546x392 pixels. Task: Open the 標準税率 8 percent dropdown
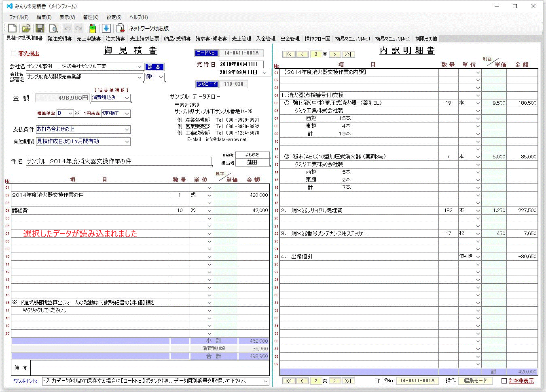click(70, 114)
